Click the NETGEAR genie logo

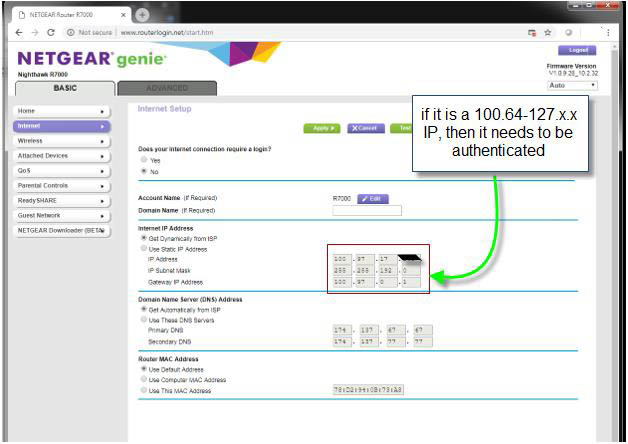click(x=91, y=59)
